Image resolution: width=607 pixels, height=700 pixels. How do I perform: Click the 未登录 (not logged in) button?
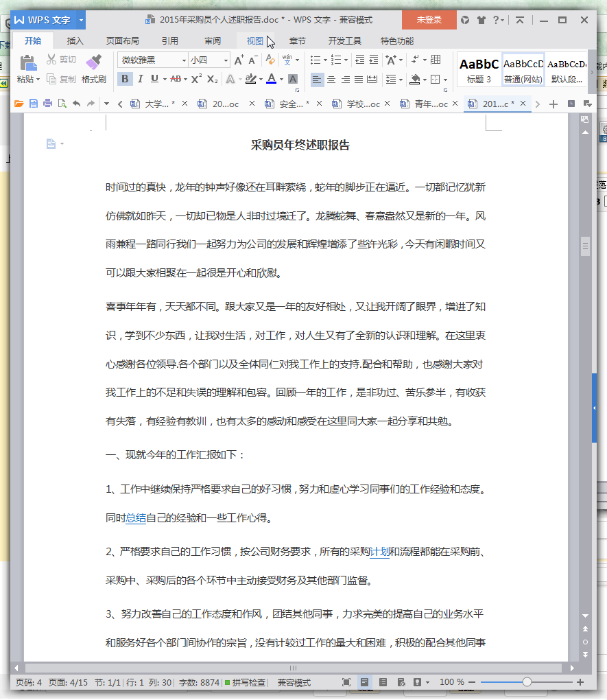pyautogui.click(x=429, y=20)
